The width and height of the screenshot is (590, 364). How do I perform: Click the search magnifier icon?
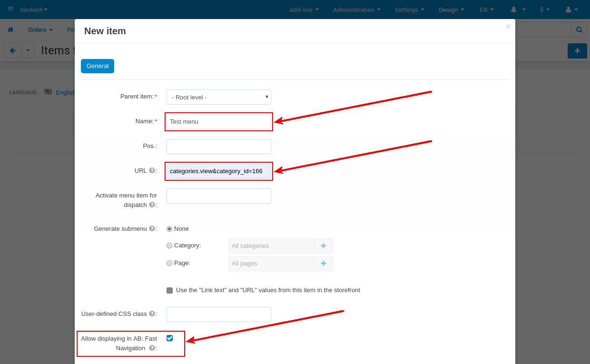pos(579,30)
